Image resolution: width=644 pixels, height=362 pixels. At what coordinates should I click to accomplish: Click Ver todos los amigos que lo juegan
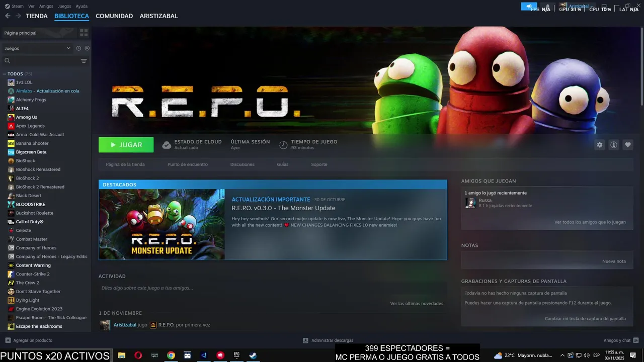coord(590,222)
